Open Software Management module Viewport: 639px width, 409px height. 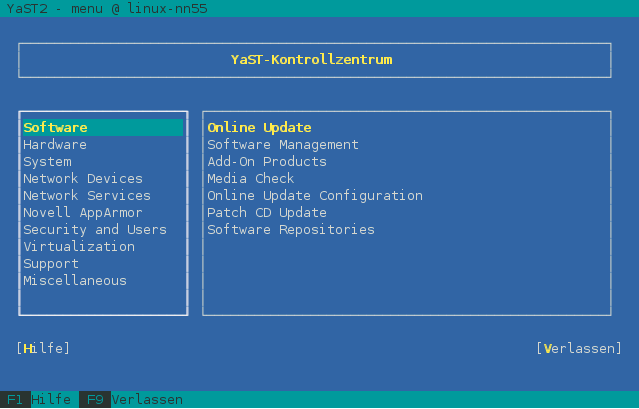point(283,145)
